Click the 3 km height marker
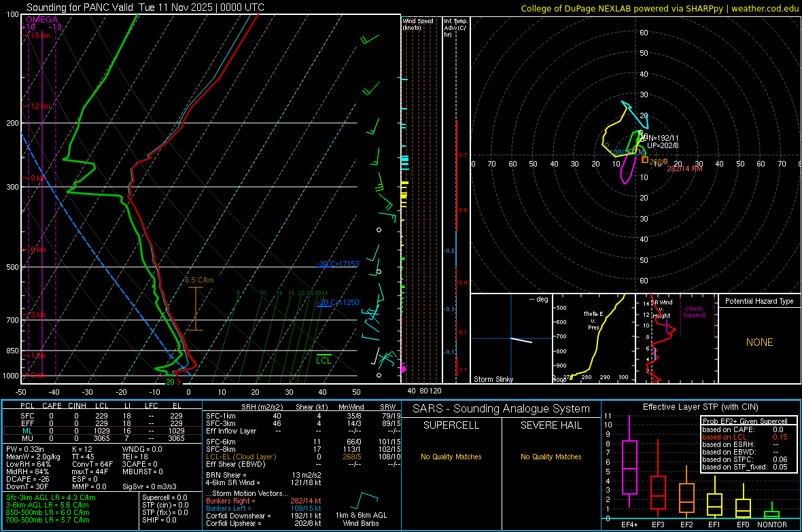802x532 pixels. (38, 315)
